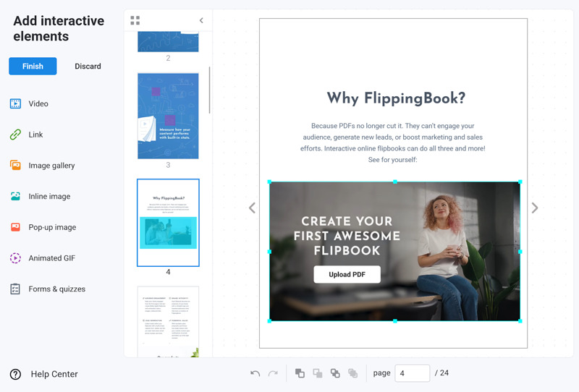Select the Forms & quizzes icon
579x392 pixels.
click(15, 289)
